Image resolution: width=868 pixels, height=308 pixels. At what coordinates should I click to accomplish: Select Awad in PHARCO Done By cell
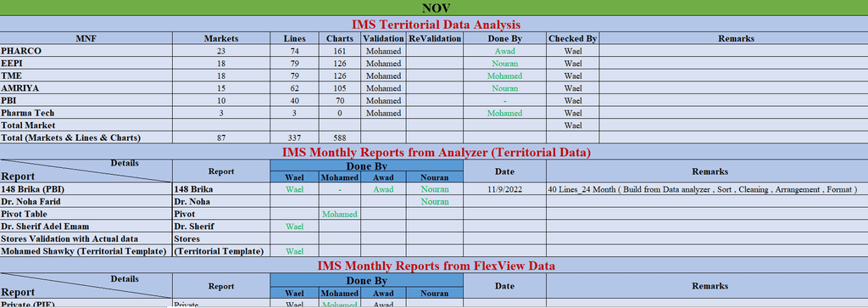(x=505, y=51)
